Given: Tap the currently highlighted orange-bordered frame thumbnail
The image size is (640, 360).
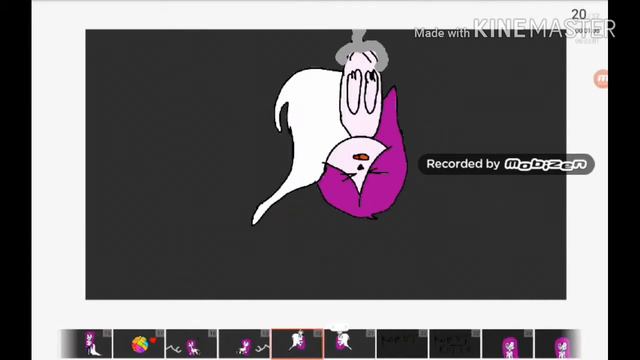Looking at the screenshot, I should 297,344.
